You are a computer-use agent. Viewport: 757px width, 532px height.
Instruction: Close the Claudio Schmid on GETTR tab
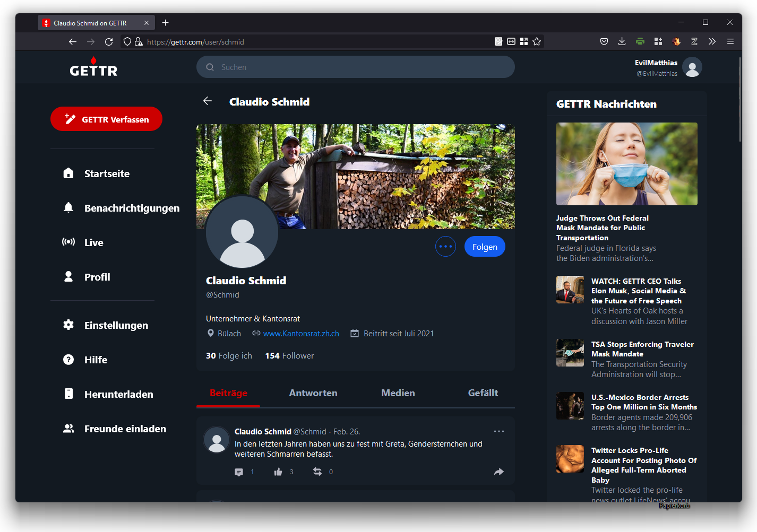(147, 23)
